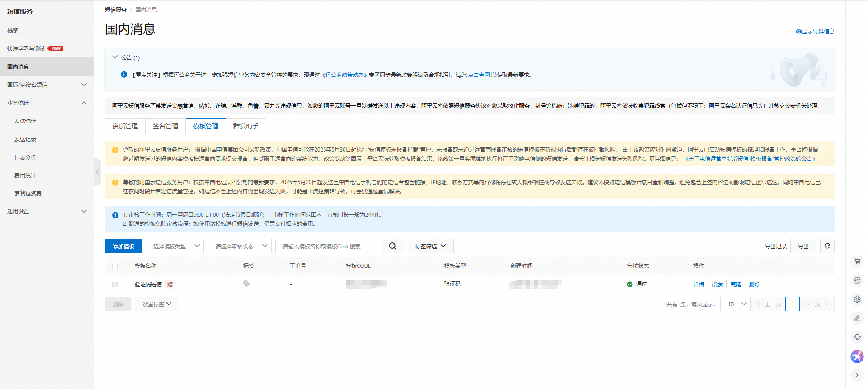Viewport: 868px width, 389px height.
Task: Open 详情 for 验证码短信 template
Action: click(699, 285)
